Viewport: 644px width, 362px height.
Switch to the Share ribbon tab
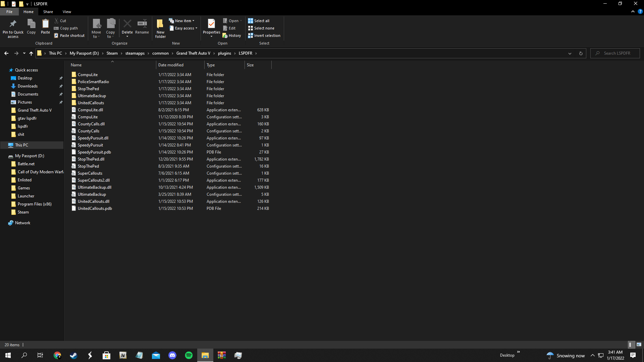(x=48, y=12)
